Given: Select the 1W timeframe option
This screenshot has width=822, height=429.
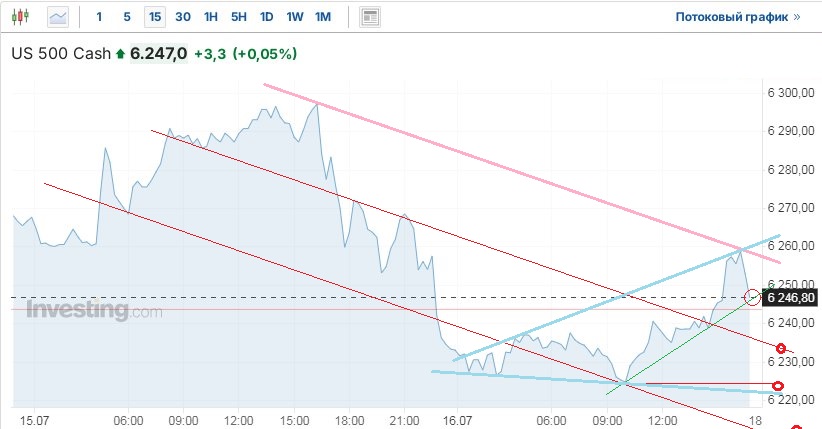Looking at the screenshot, I should click(294, 17).
